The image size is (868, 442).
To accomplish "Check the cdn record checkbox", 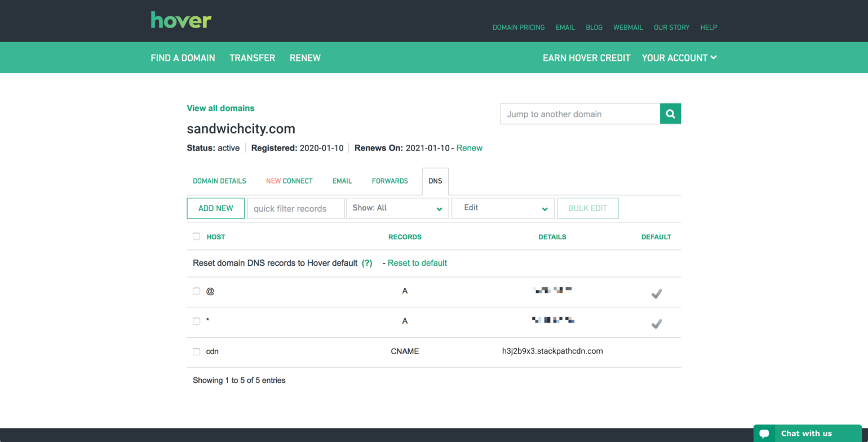I will (x=196, y=351).
